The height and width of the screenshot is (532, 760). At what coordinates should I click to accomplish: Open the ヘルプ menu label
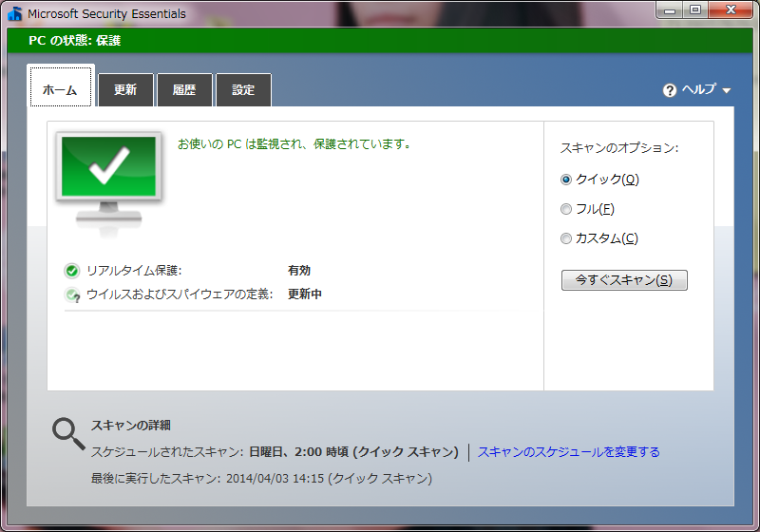tap(699, 89)
